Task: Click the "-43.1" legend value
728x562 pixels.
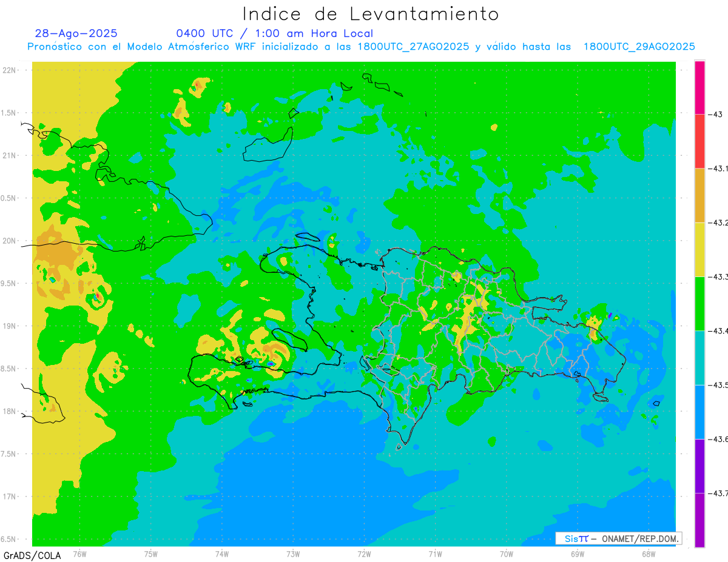Action: [718, 169]
